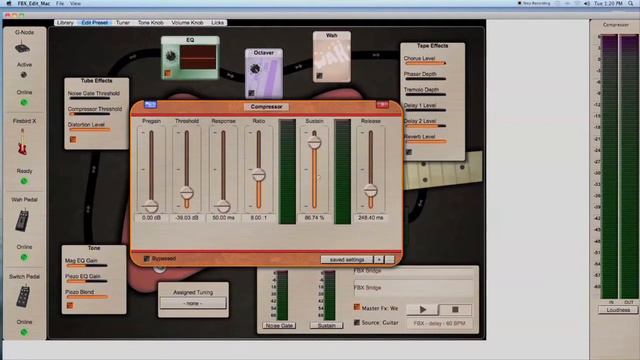Image resolution: width=640 pixels, height=360 pixels.
Task: Switch to the Licks tab
Action: click(x=218, y=23)
